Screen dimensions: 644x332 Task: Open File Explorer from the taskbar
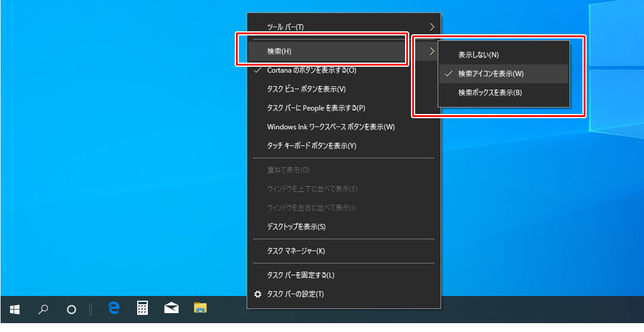[x=200, y=308]
